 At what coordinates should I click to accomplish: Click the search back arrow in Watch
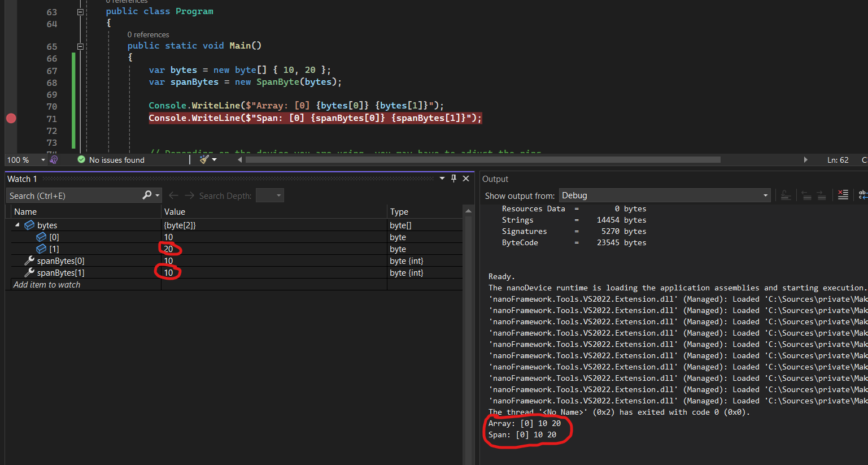click(x=173, y=195)
